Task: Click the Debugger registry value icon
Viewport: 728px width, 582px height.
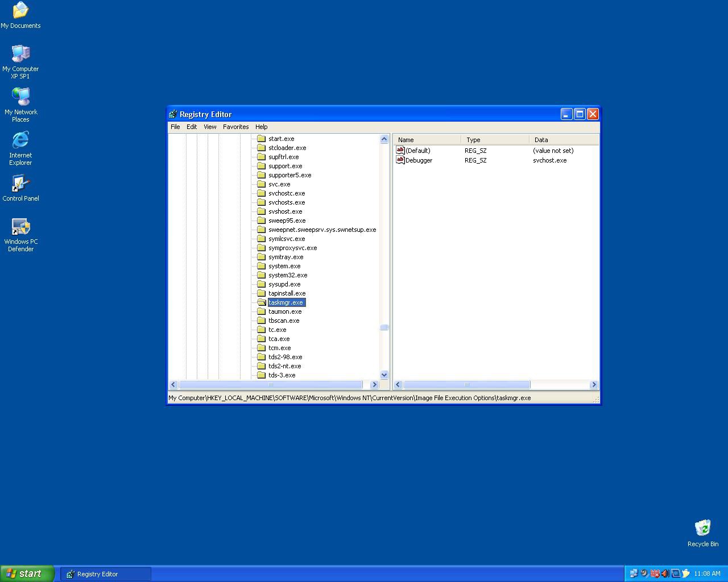Action: pos(400,160)
